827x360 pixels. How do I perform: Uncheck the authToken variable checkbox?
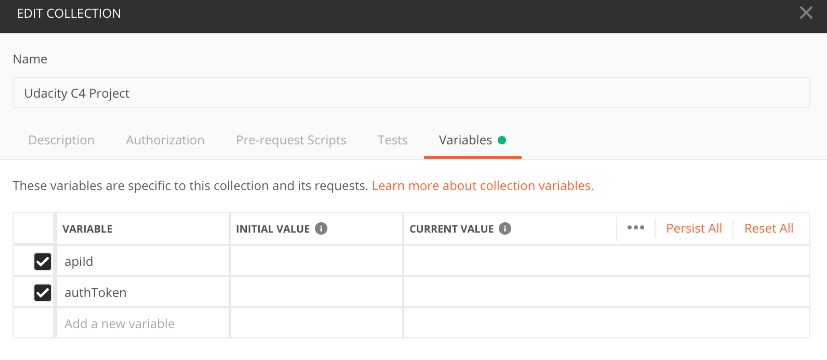click(x=43, y=292)
